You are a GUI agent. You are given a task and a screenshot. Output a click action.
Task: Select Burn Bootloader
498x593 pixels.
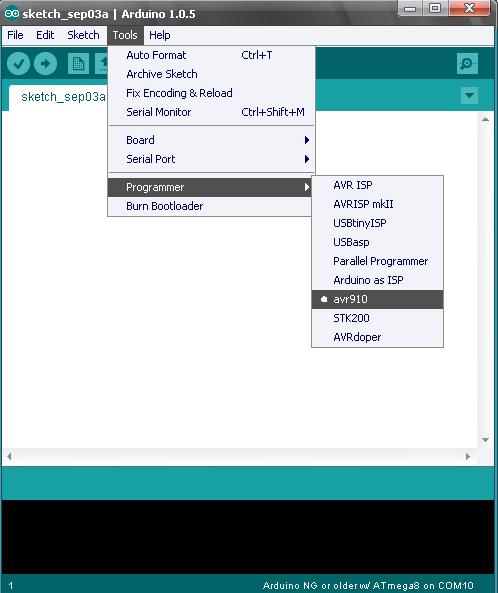[x=210, y=206]
